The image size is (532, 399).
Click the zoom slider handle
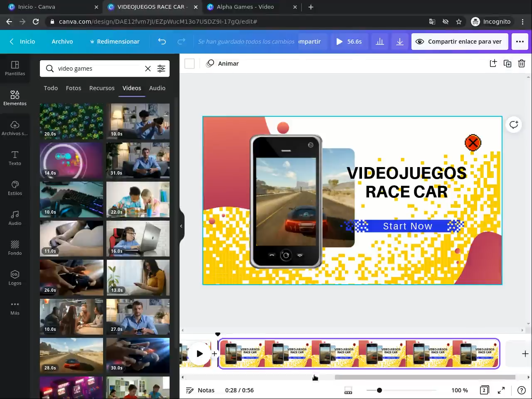pyautogui.click(x=379, y=390)
